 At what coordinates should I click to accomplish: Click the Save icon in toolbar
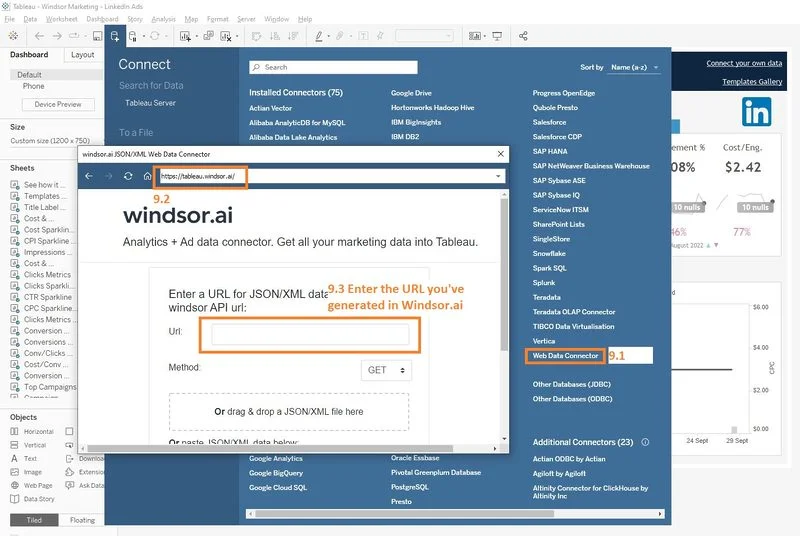coord(97,36)
